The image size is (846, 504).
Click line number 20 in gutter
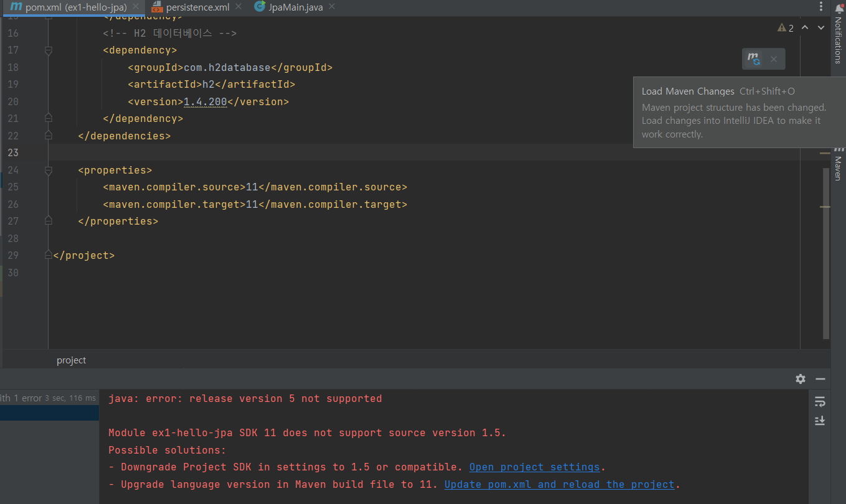[13, 101]
